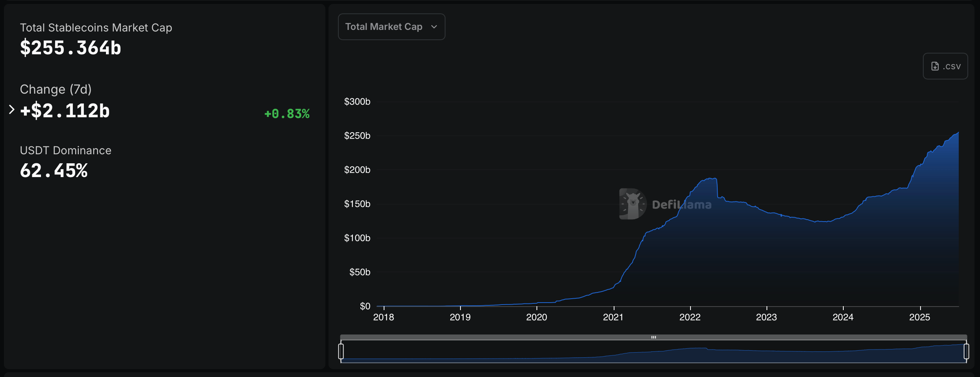Click the 2021 x-axis label
The width and height of the screenshot is (980, 377).
point(613,317)
